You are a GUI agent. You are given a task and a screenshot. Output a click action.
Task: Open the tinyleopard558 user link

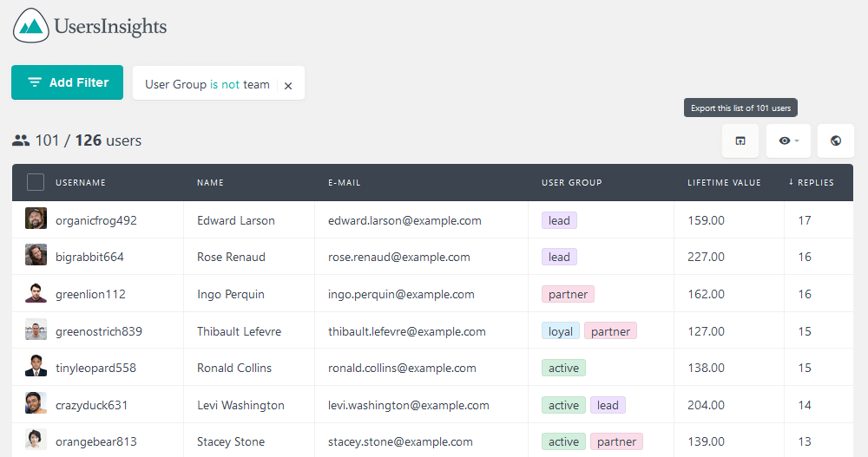[x=95, y=368]
